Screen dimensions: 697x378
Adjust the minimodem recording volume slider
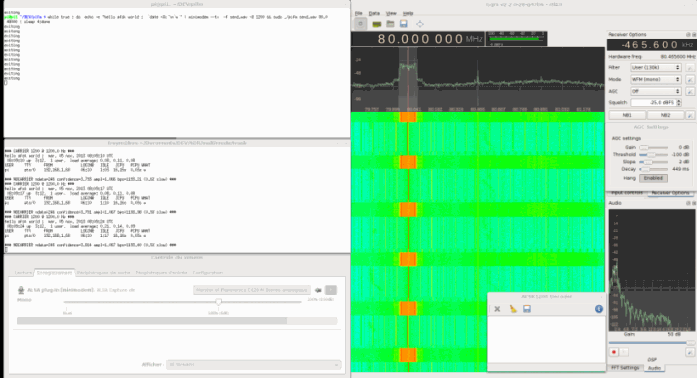[x=183, y=302]
